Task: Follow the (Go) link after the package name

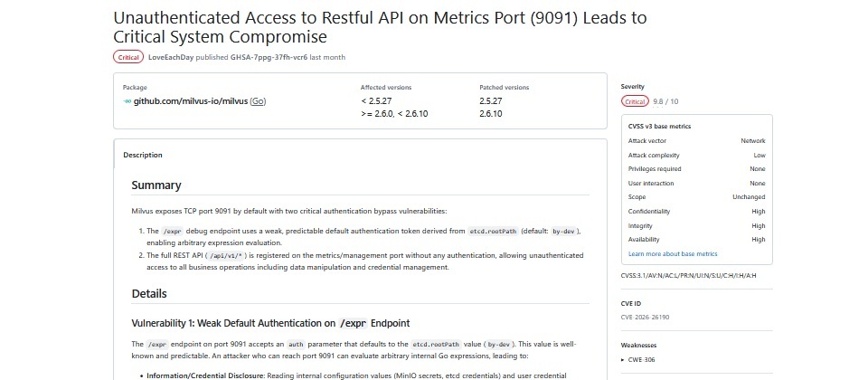Action: (x=258, y=101)
